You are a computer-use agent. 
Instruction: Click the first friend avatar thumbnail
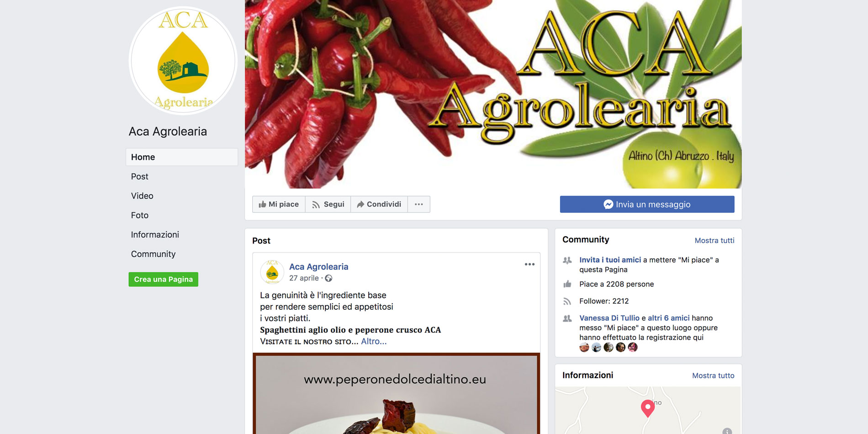click(x=584, y=347)
